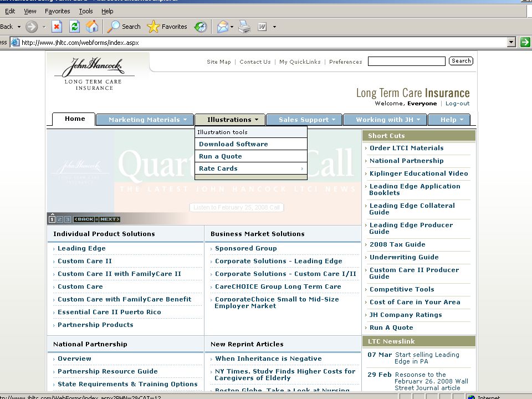Screen dimensions: 532x399
Task: Open Underwriting Guide shortcut
Action: pos(404,257)
